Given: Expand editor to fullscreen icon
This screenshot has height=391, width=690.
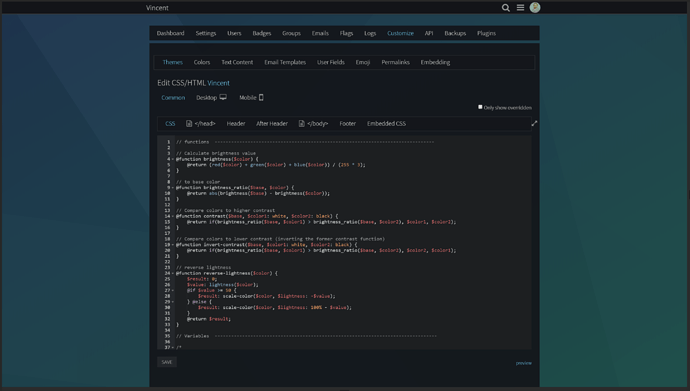Looking at the screenshot, I should 534,124.
